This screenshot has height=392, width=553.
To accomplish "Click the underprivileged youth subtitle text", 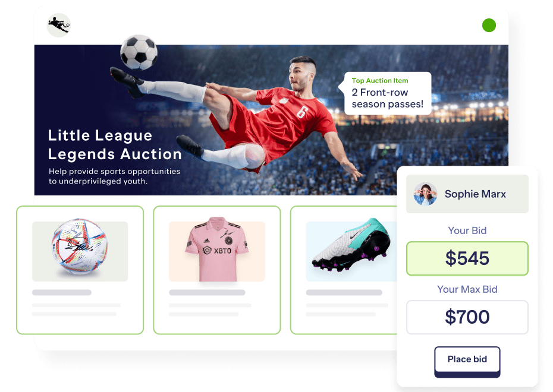I will [x=114, y=176].
